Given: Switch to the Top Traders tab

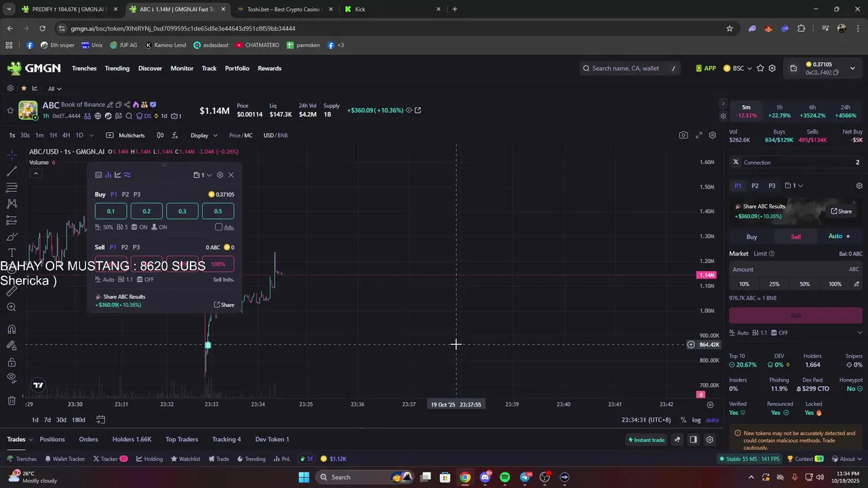Looking at the screenshot, I should coord(182,439).
